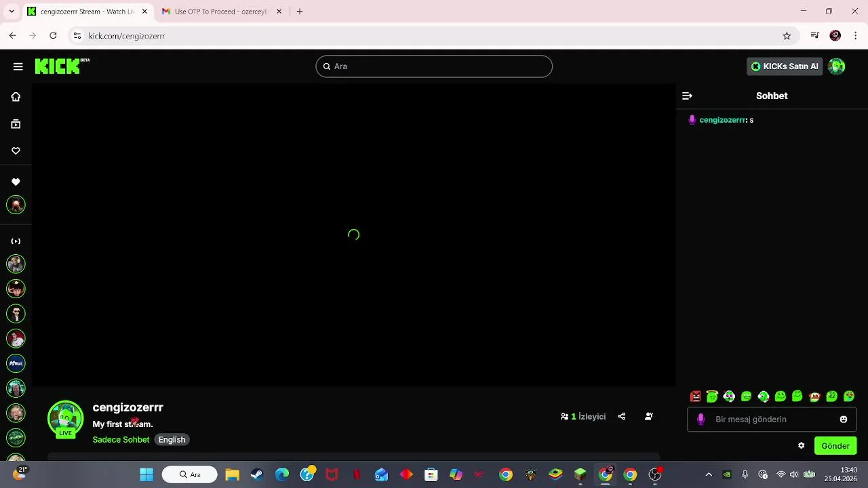Screen dimensions: 868x488
Task: Collapse the Sohbet chat panel
Action: [687, 96]
